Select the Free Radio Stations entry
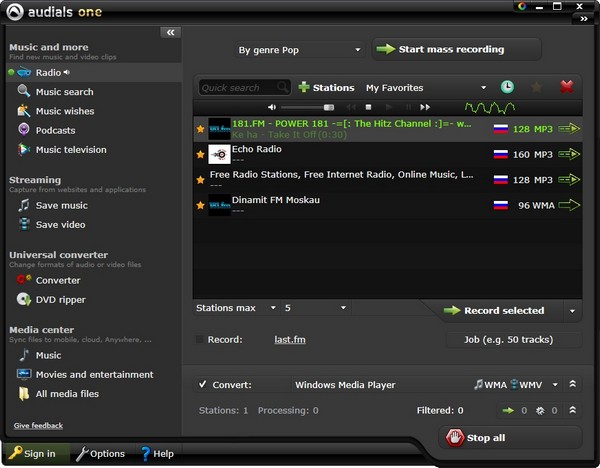Viewport: 600px width, 468px height. click(x=388, y=180)
